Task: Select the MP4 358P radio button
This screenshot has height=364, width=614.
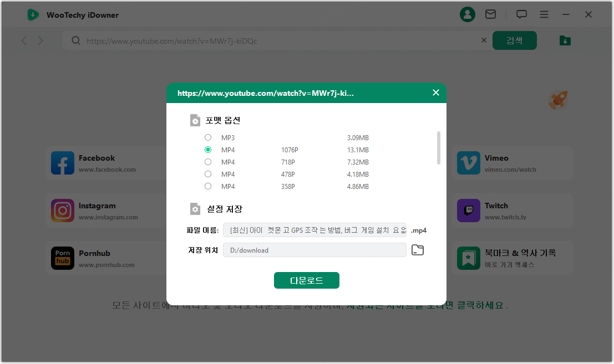Action: click(208, 186)
